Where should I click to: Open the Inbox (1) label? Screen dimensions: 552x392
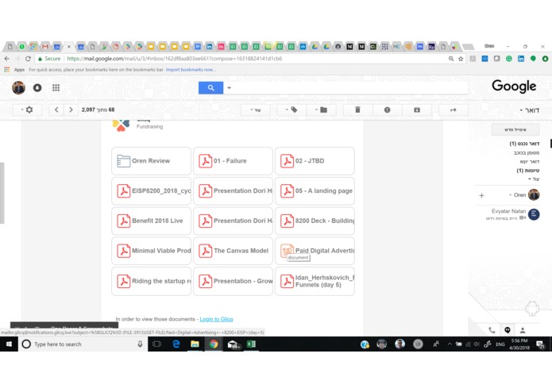coord(524,144)
